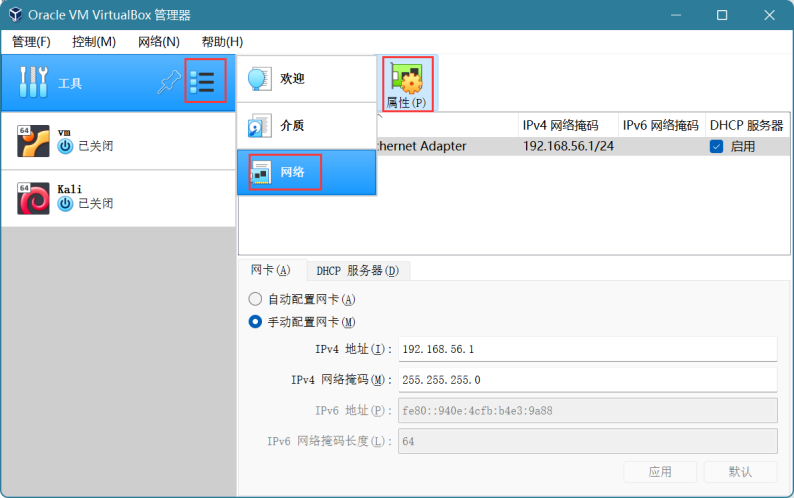794x498 pixels.
Task: Sort by DHCP 服务器 column header
Action: [x=747, y=125]
